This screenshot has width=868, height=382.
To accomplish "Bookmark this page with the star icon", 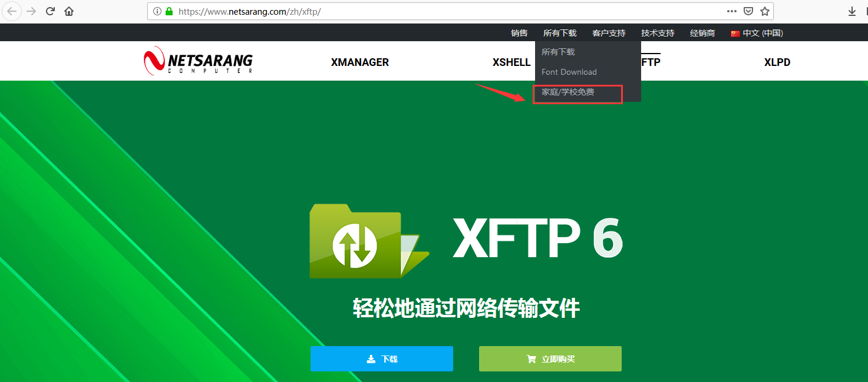I will (764, 11).
